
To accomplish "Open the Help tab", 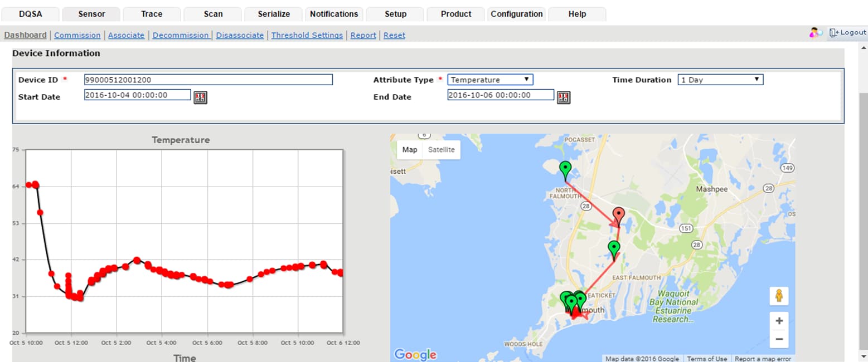I will point(577,14).
